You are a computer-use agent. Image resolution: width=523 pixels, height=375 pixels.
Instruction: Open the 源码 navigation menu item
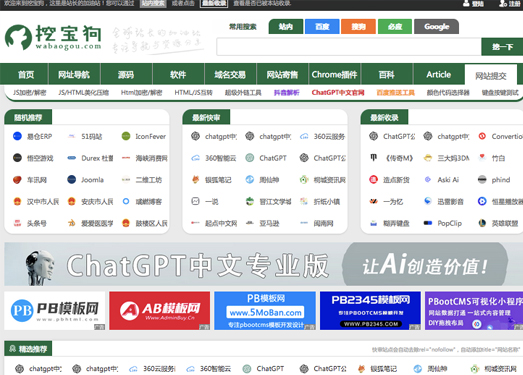pyautogui.click(x=126, y=74)
